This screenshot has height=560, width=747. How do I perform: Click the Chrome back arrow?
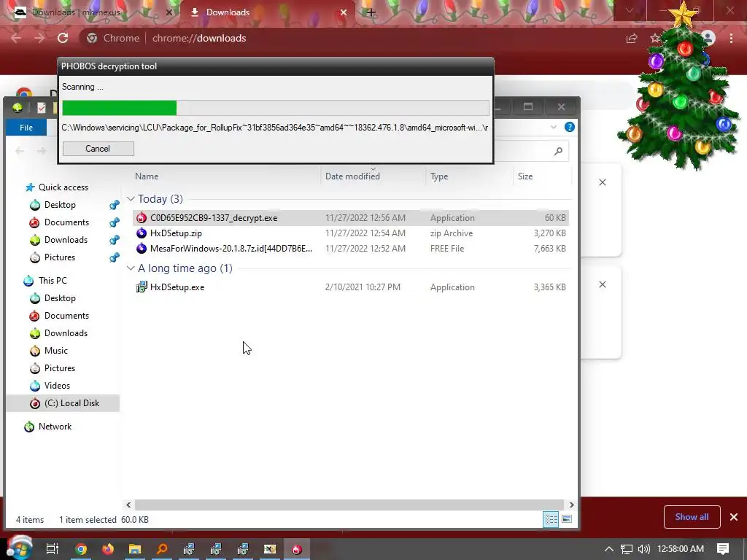coord(16,38)
